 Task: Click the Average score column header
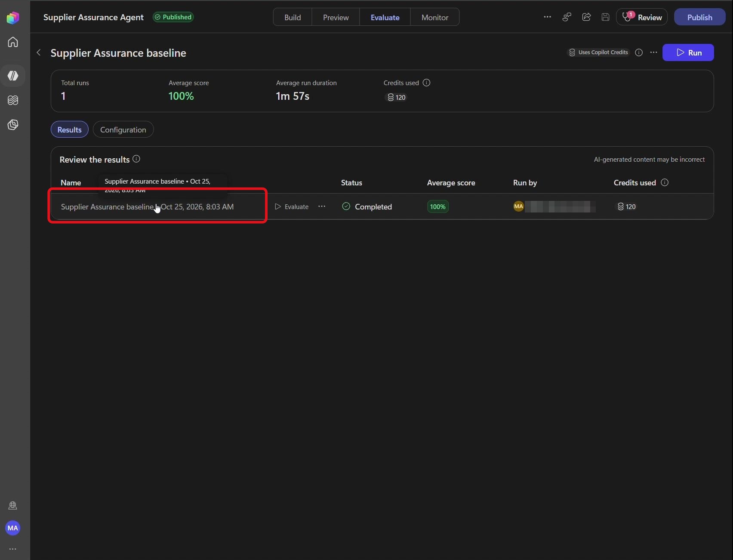pos(451,182)
